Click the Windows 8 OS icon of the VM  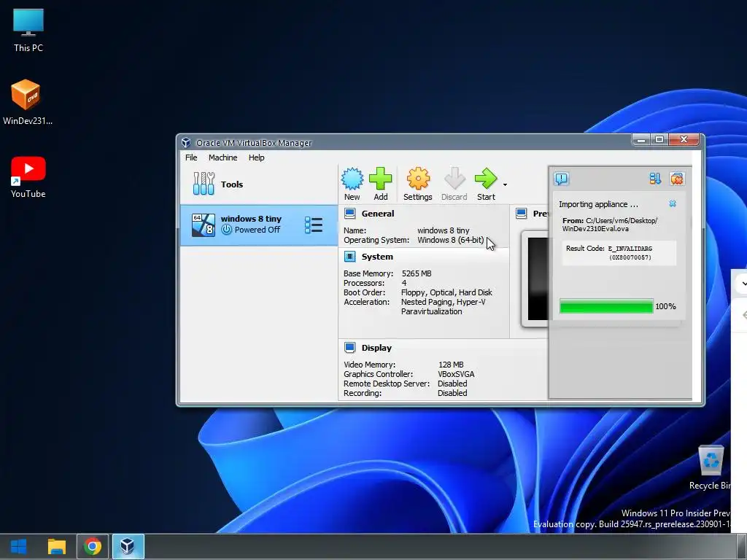[203, 225]
